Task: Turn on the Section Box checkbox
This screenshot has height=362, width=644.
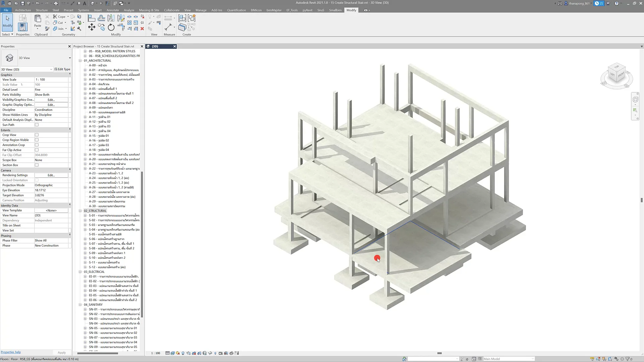Action: pos(37,165)
